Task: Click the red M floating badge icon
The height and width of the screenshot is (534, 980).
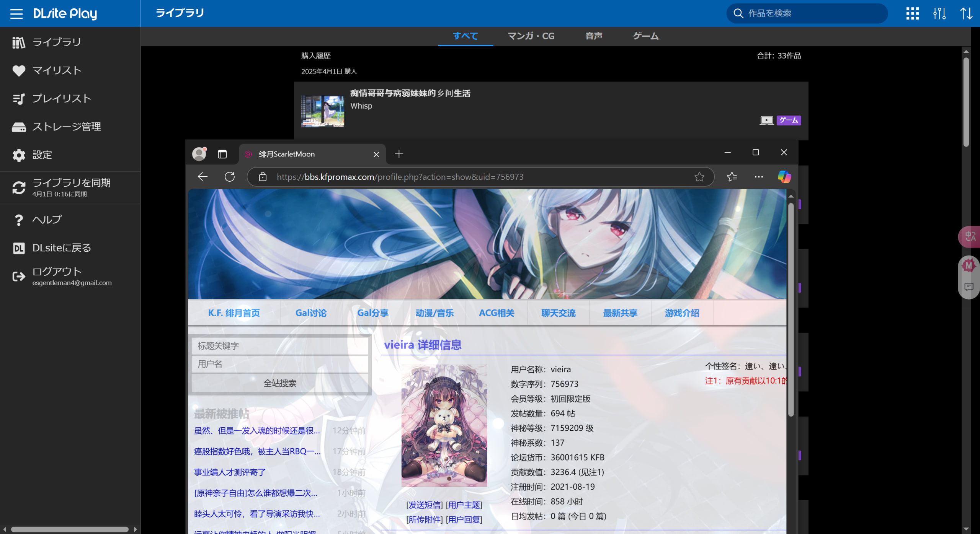Action: [969, 265]
